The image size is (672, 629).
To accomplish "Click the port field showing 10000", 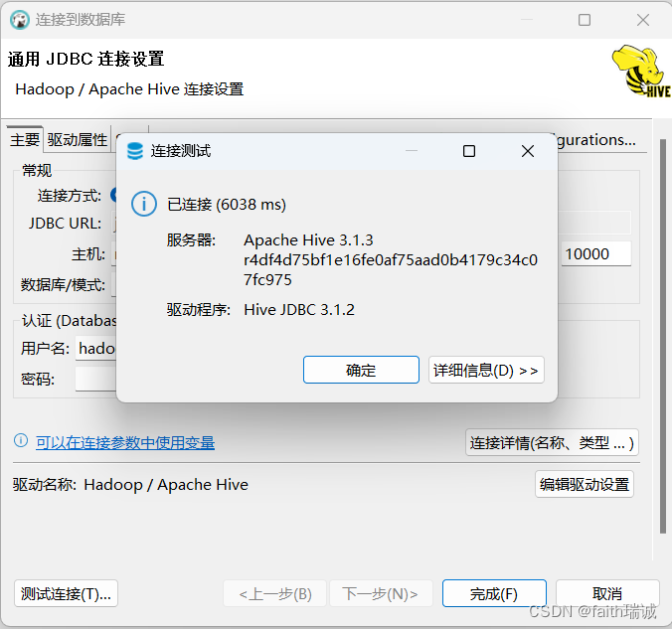I will [595, 253].
